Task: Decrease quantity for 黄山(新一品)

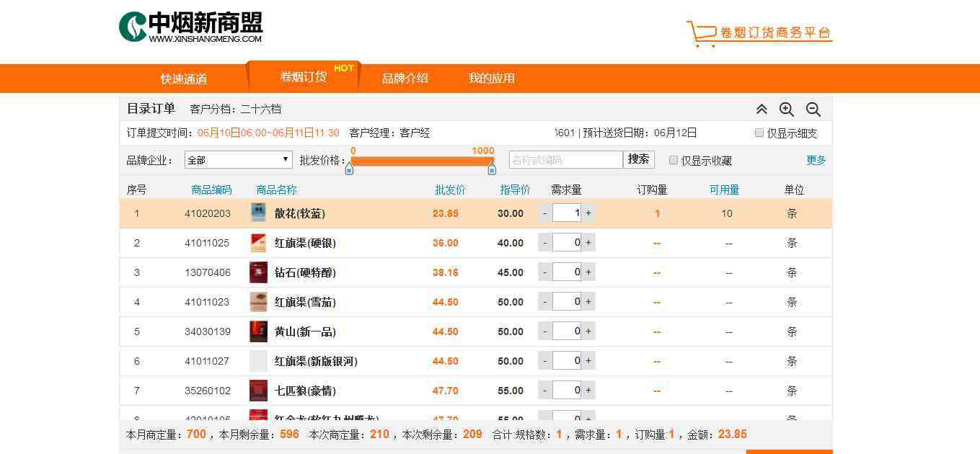Action: point(545,331)
